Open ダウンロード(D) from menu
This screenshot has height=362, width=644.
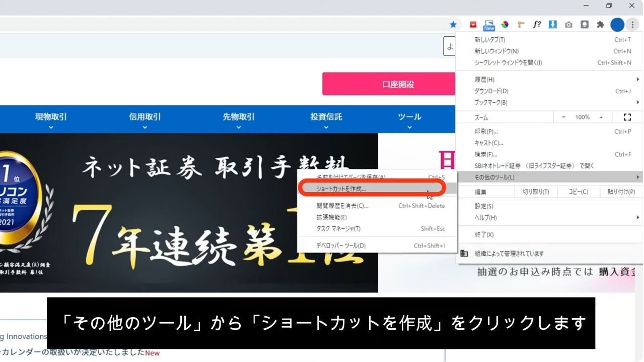click(x=549, y=91)
